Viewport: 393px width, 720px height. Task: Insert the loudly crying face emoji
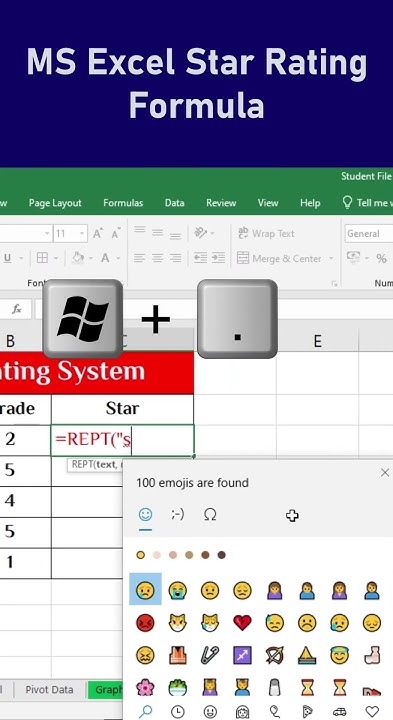[x=178, y=591]
